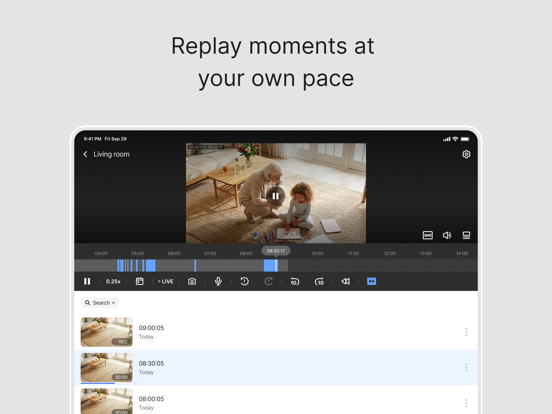Tap the pause overlay on the video
The image size is (552, 414).
coord(275,196)
